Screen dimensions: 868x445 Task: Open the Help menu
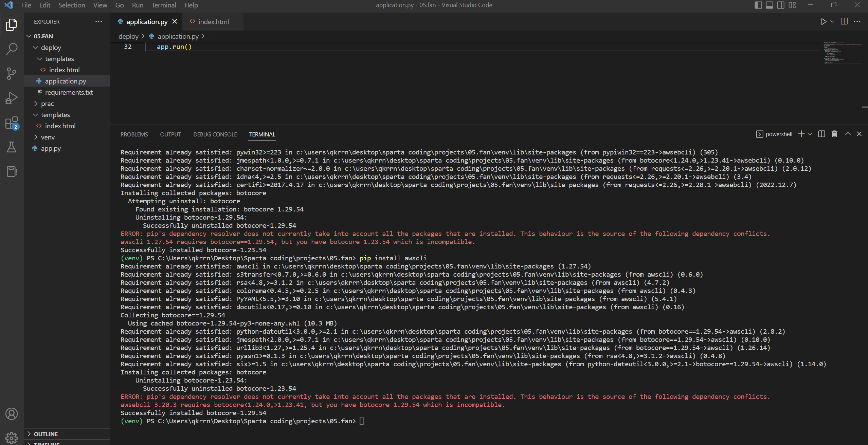[191, 5]
